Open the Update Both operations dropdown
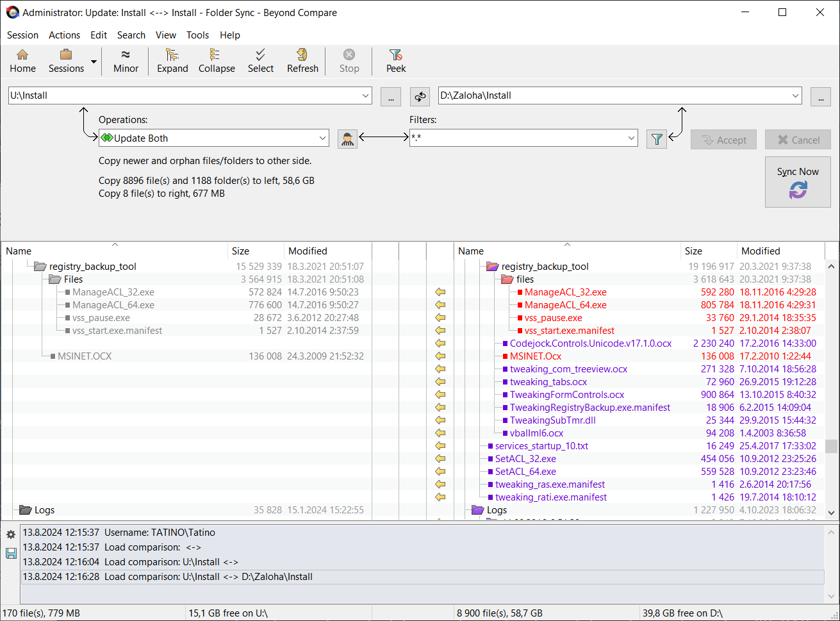 (x=322, y=138)
